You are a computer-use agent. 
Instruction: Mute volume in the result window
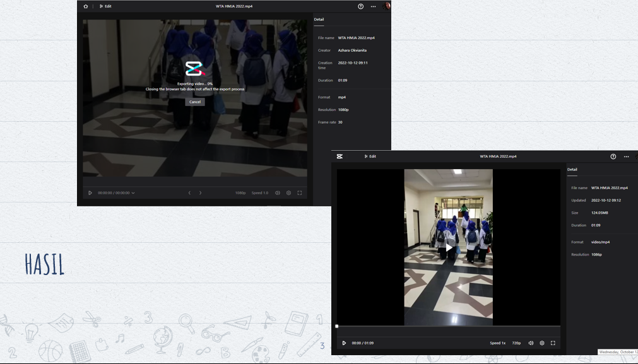[531, 343]
